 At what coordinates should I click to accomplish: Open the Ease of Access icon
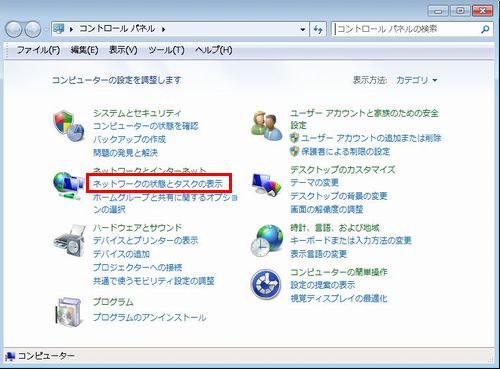(x=266, y=285)
